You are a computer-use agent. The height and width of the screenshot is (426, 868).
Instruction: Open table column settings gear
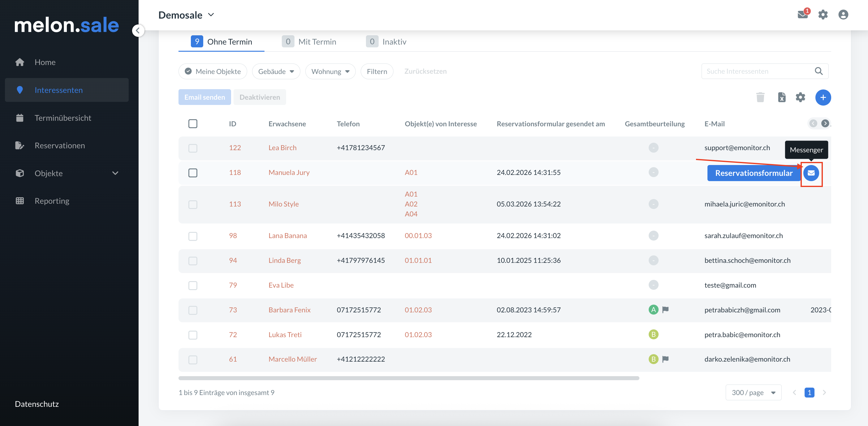tap(800, 97)
